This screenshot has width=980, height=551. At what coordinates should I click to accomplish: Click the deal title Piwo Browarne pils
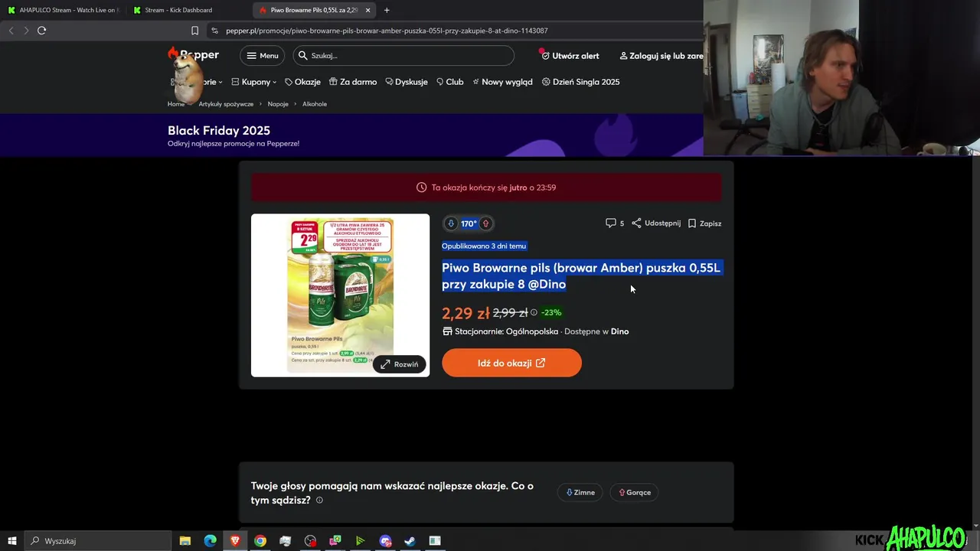[581, 275]
